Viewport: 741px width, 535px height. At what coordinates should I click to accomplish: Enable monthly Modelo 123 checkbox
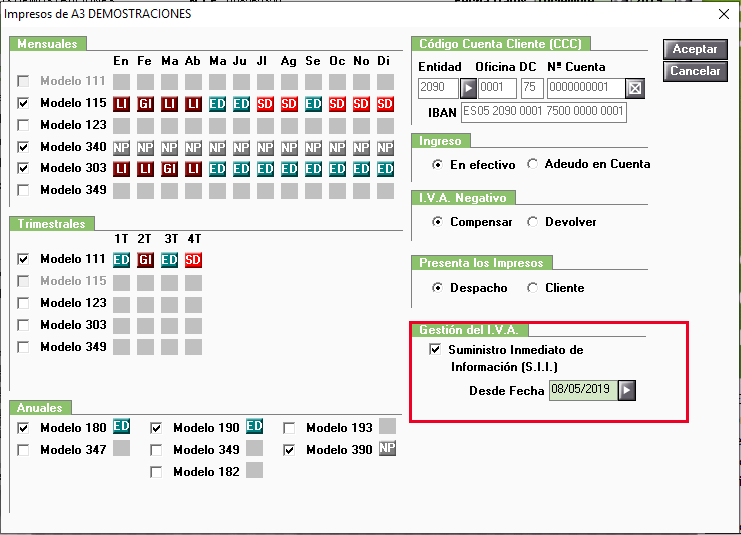[23, 125]
